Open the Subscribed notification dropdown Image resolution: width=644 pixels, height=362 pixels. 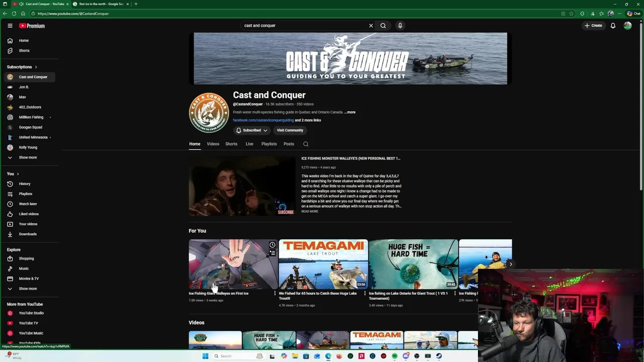[252, 131]
